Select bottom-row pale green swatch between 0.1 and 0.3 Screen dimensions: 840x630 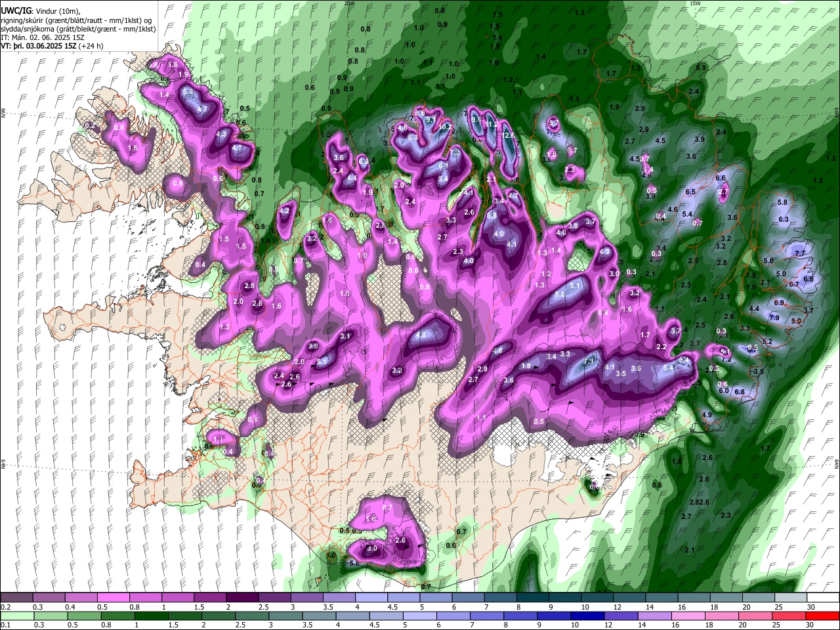pyautogui.click(x=17, y=616)
